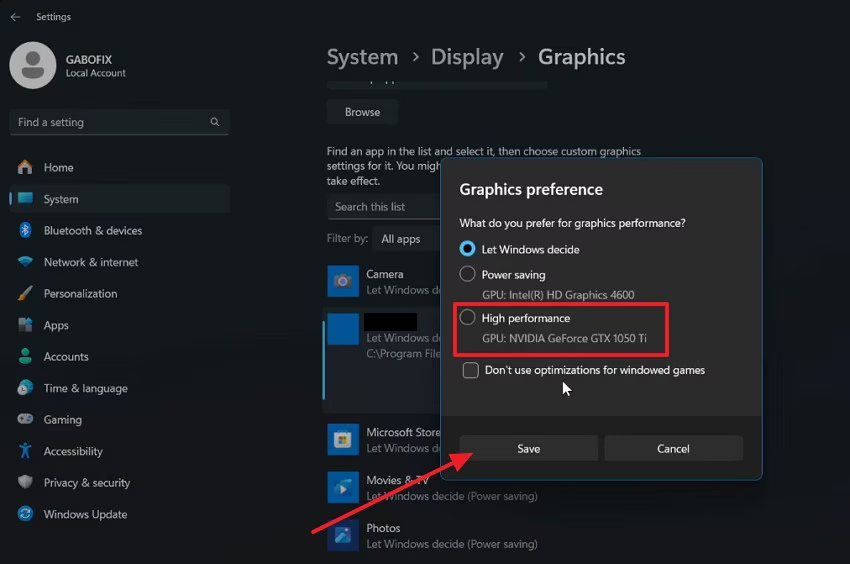Click the Search this list field

click(385, 207)
